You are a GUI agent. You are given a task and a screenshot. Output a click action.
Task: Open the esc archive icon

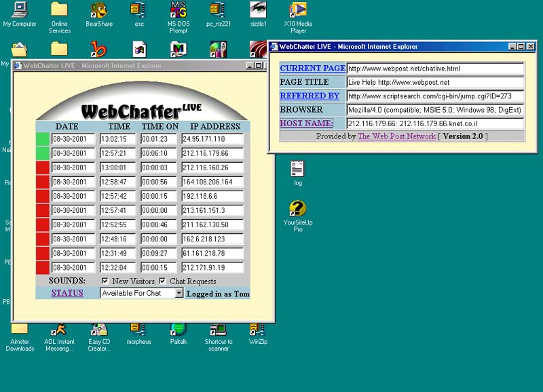coord(139,14)
